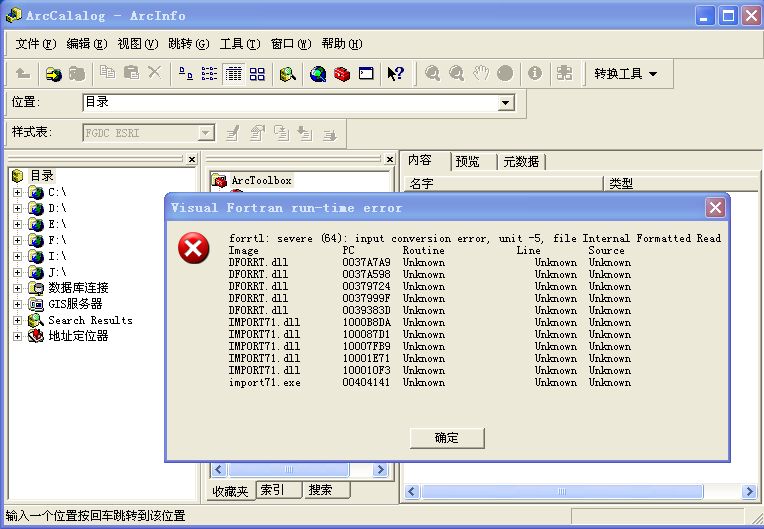Select the ArcToolbox root item
Viewport: 764px width, 529px height.
[261, 181]
